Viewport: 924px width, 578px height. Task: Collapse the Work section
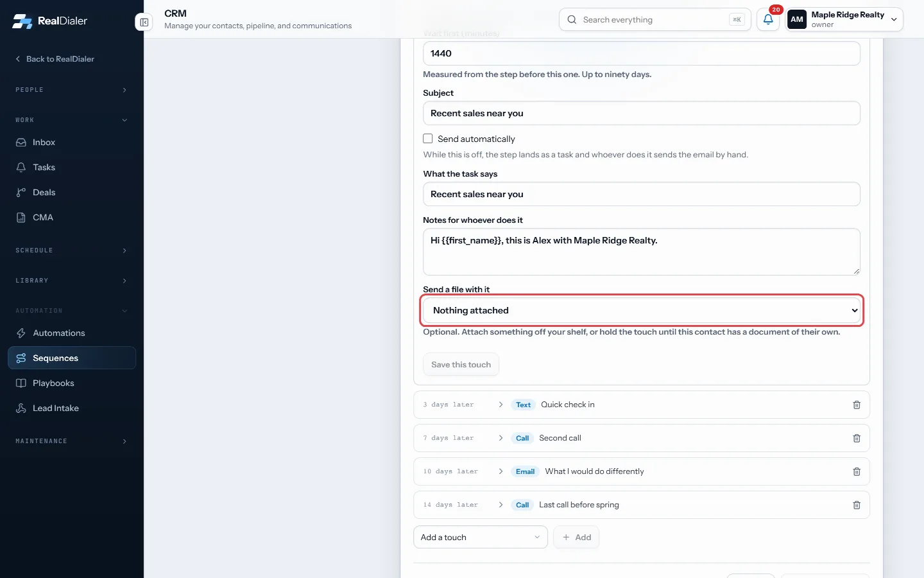point(72,120)
